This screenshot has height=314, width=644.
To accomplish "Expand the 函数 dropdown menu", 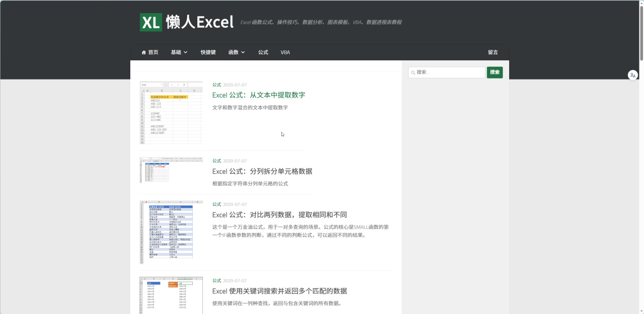I will (x=236, y=52).
